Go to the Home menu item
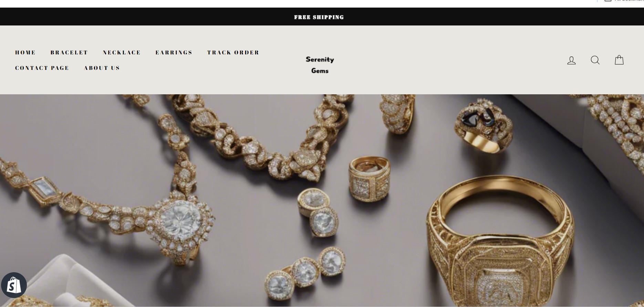 click(25, 52)
